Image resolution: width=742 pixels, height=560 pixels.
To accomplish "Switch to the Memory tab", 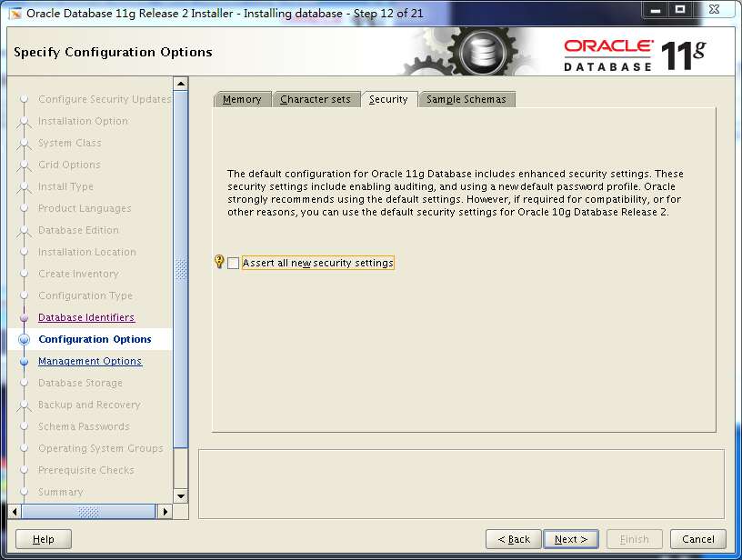I will pyautogui.click(x=242, y=100).
